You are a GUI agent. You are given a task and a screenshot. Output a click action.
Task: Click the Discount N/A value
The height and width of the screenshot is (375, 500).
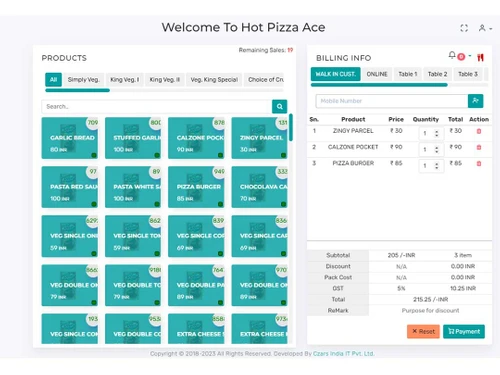[401, 266]
